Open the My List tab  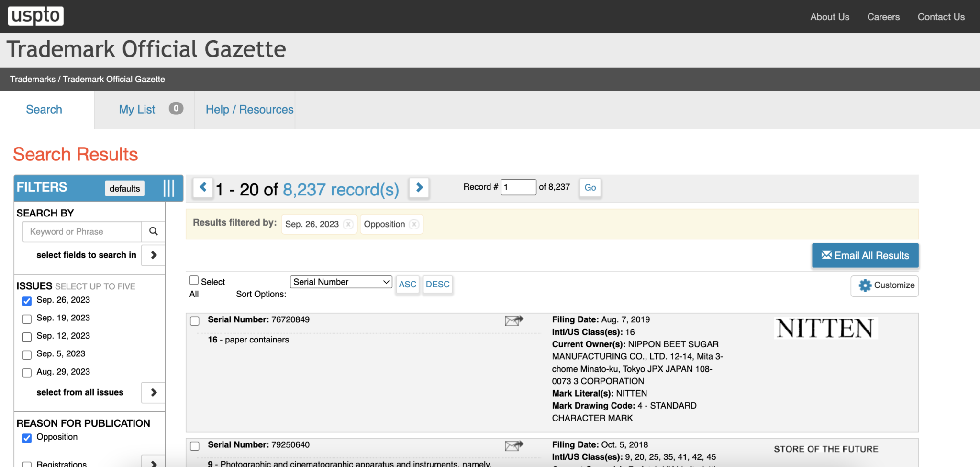[137, 110]
